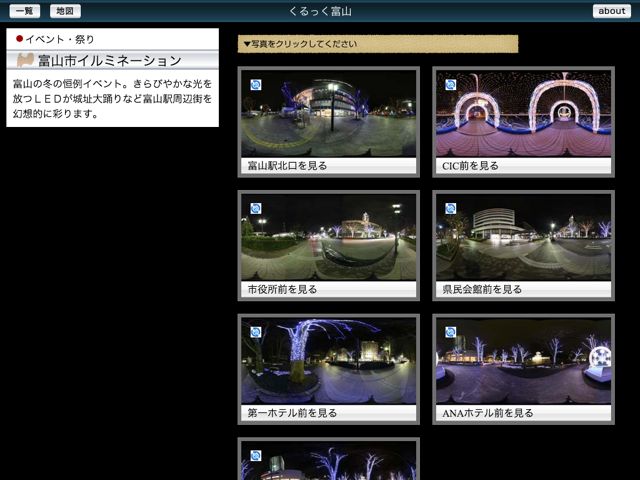Open the 市役所前 panorama thumbnail
Screen dimensions: 640x480
(x=329, y=237)
